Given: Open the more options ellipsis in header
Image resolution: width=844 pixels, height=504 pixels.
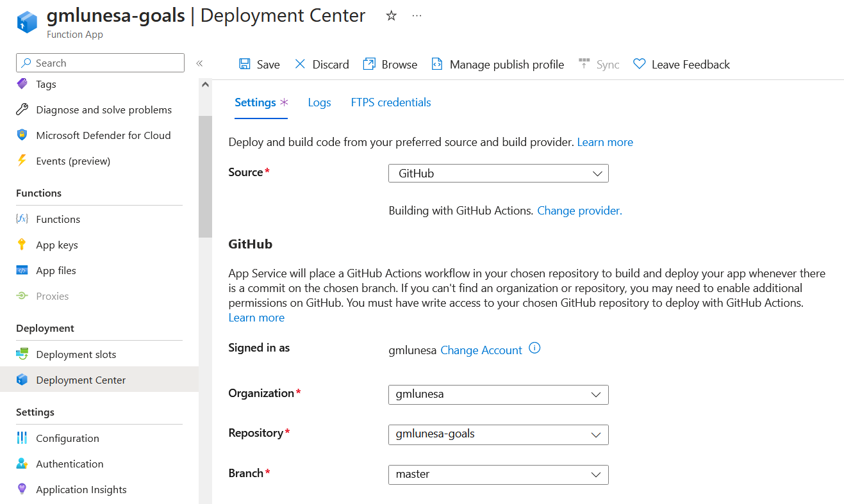Looking at the screenshot, I should coord(417,16).
